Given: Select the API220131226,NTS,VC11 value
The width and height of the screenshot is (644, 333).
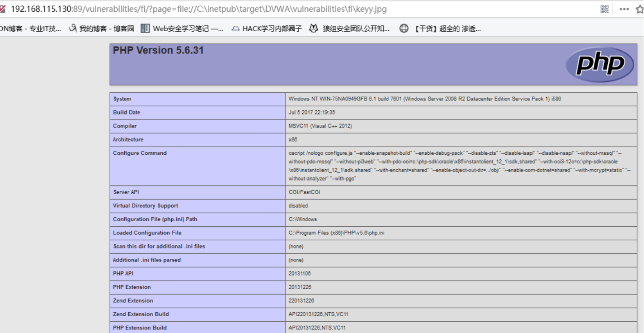Looking at the screenshot, I should pos(319,314).
